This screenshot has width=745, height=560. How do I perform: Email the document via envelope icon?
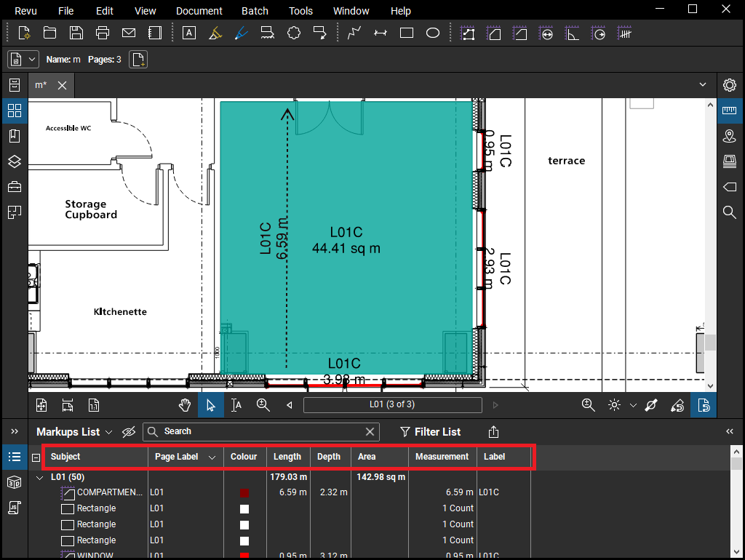point(129,33)
